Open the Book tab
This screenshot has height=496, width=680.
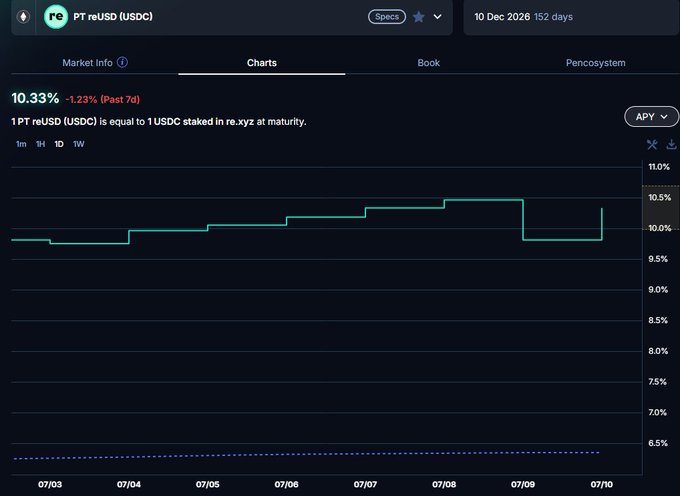tap(428, 63)
